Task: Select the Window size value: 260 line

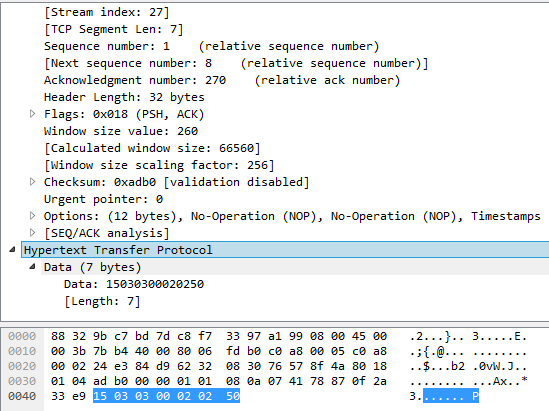Action: (121, 131)
